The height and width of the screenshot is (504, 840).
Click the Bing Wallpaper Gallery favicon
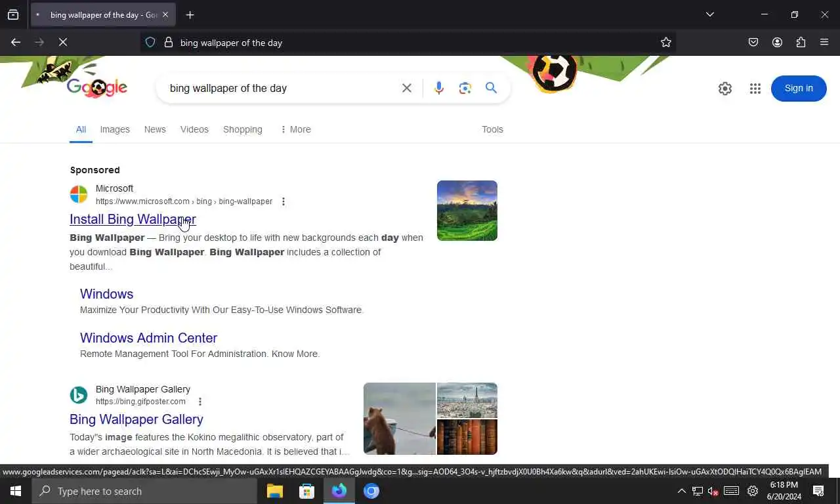[79, 395]
